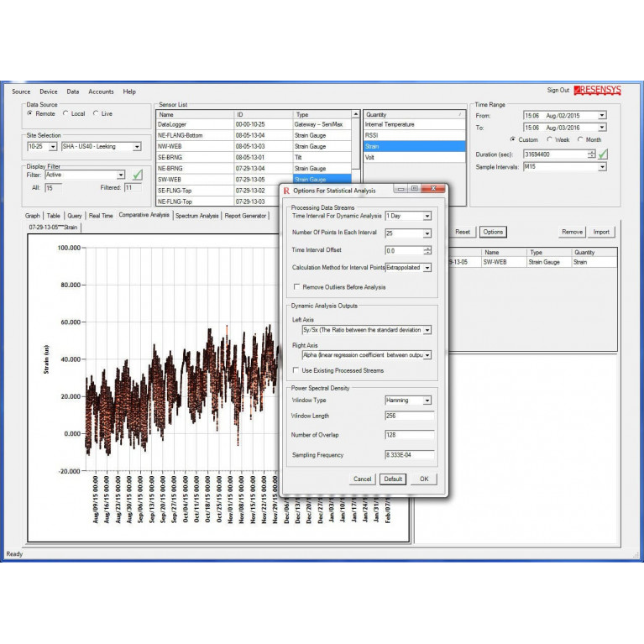Viewport: 644px width, 644px height.
Task: Open the Accounts menu
Action: tap(101, 92)
